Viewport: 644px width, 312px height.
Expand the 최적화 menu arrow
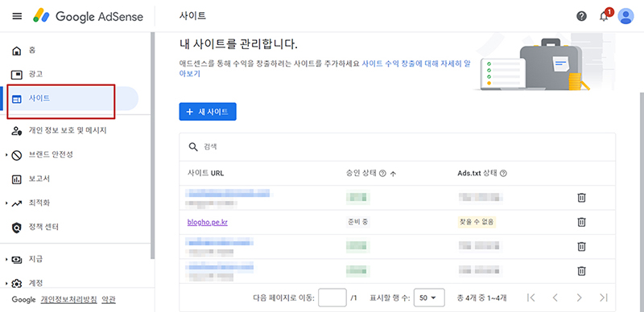6,203
